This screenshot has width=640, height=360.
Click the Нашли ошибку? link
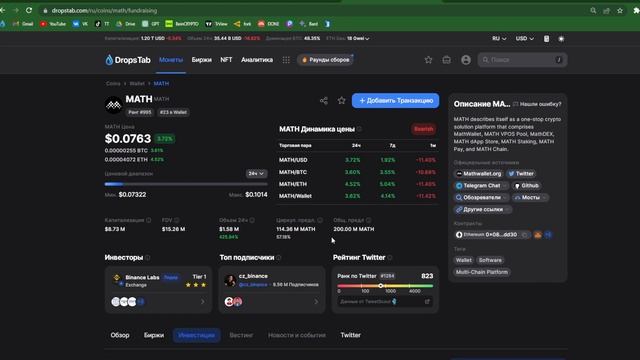(537, 104)
